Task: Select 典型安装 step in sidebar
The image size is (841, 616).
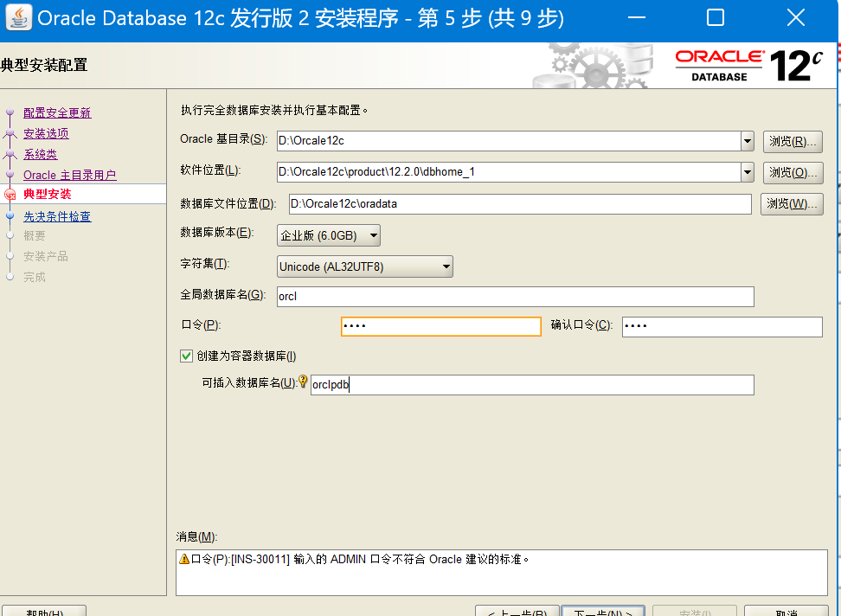Action: coord(48,194)
